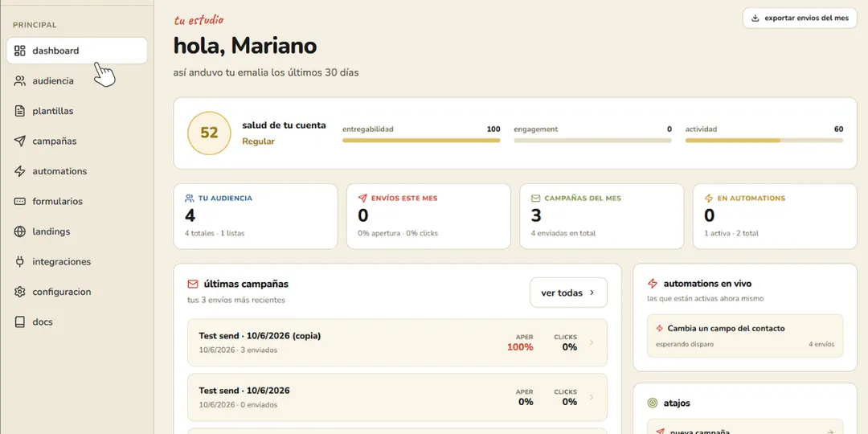Click the Tu Audiencia stat card
This screenshot has width=868, height=434.
(x=256, y=216)
